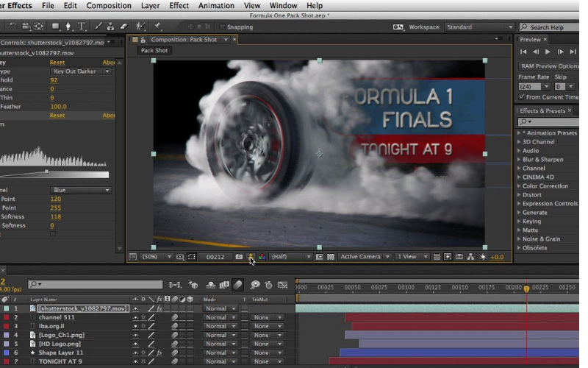Toggle From Current Time checkbox
Screen dimensions: 588x368
click(x=522, y=96)
